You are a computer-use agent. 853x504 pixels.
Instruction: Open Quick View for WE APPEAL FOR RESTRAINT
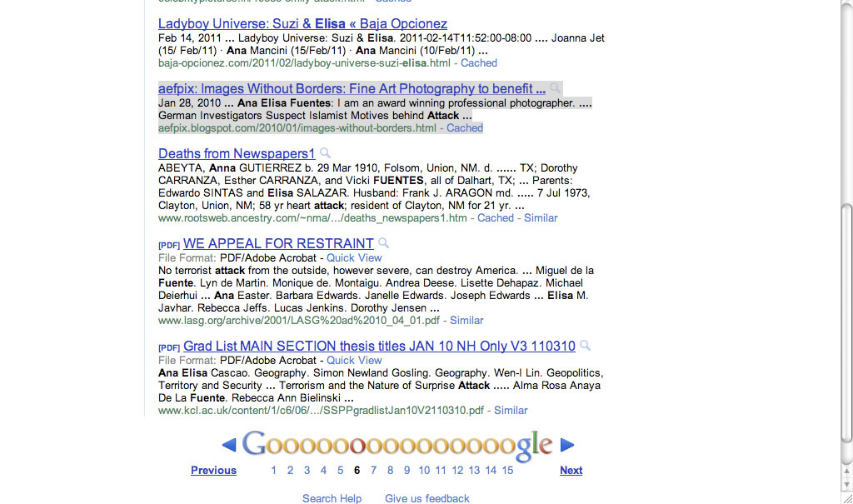click(x=354, y=258)
